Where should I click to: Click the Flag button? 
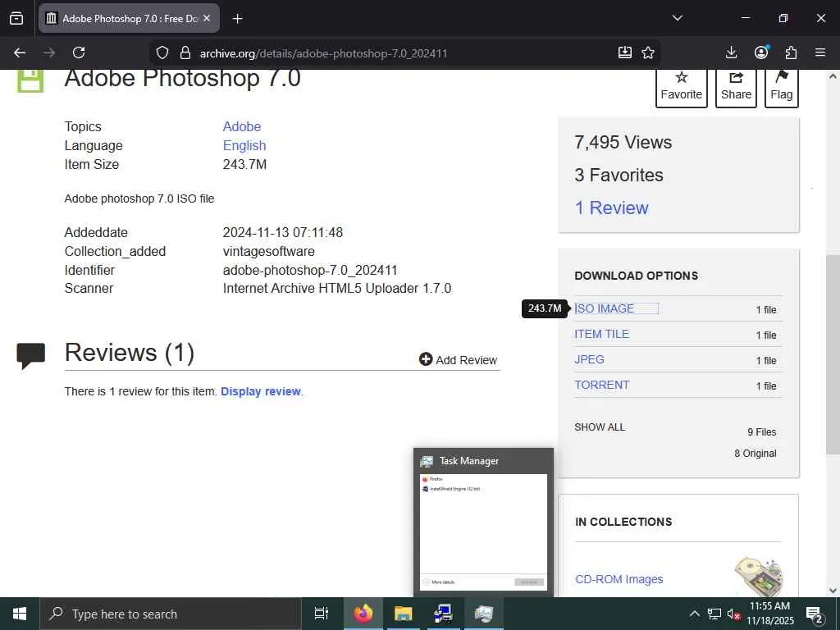782,87
